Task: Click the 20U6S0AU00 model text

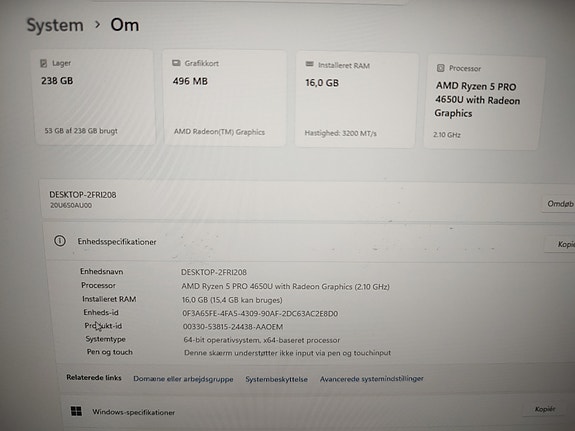Action: coord(71,205)
